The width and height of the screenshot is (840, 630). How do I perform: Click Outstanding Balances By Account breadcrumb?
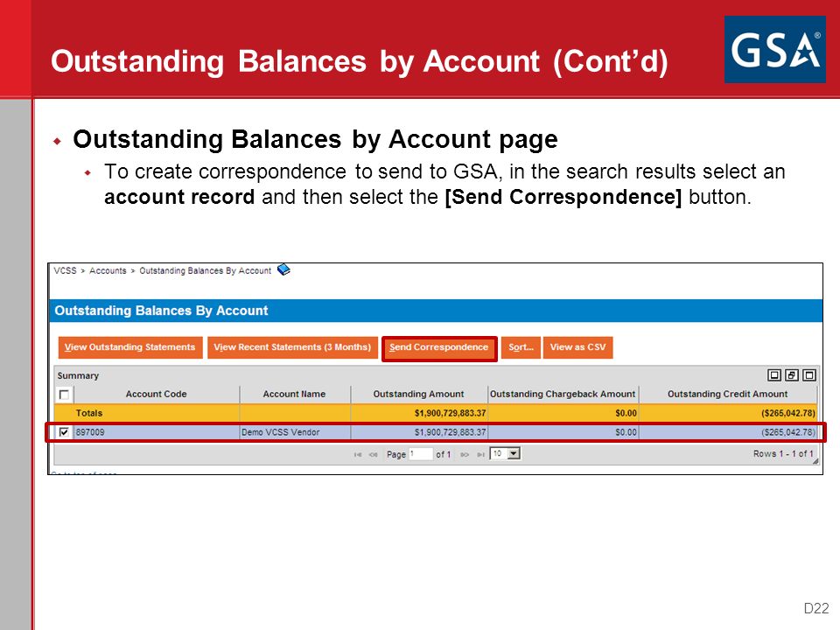click(x=205, y=270)
